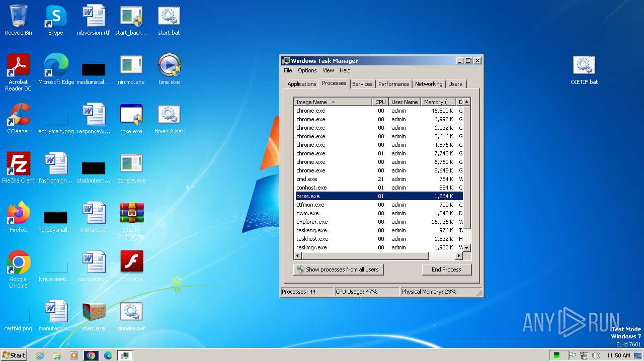This screenshot has width=644, height=362.
Task: Select the dwm.exe process row
Action: coord(378,213)
